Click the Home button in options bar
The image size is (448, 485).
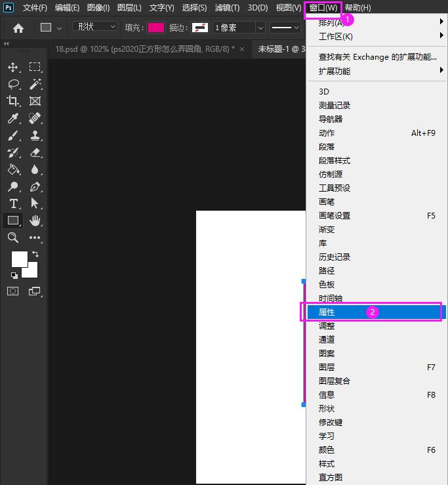pyautogui.click(x=18, y=28)
